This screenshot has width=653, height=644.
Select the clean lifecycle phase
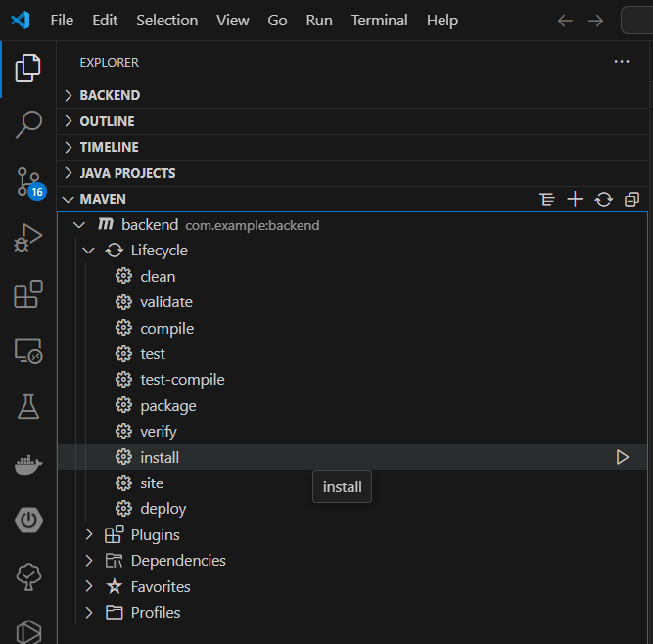352,276
